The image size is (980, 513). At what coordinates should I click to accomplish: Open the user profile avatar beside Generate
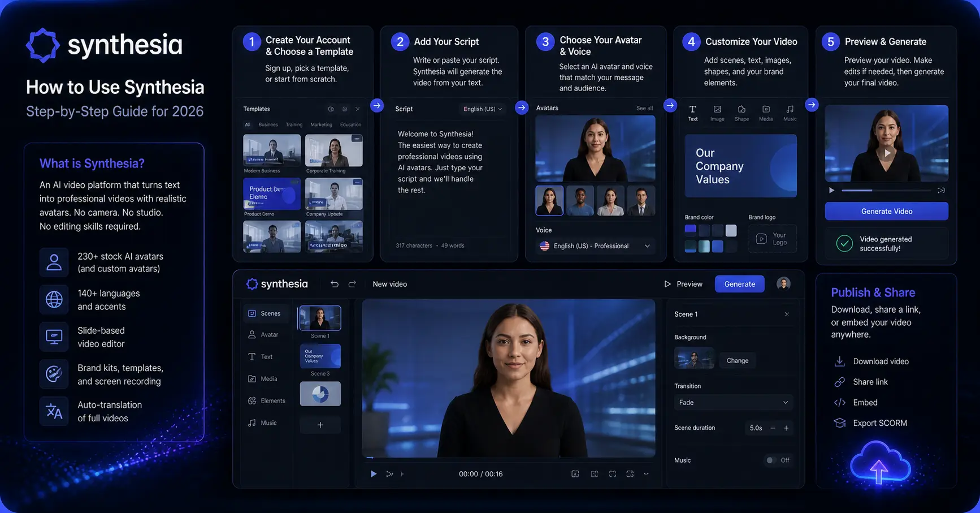click(x=783, y=283)
